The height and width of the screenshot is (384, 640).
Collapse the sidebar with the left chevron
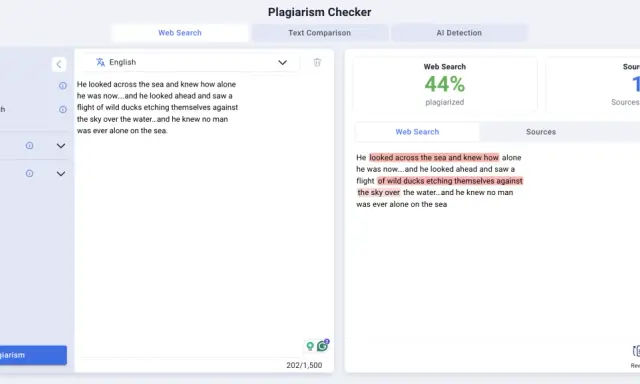pyautogui.click(x=59, y=64)
